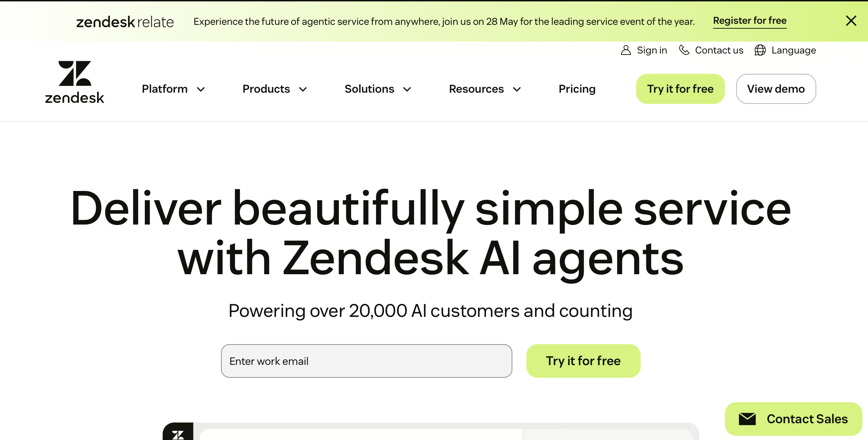Click the Contact us phone icon
Viewport: 868px width, 440px height.
pos(684,50)
